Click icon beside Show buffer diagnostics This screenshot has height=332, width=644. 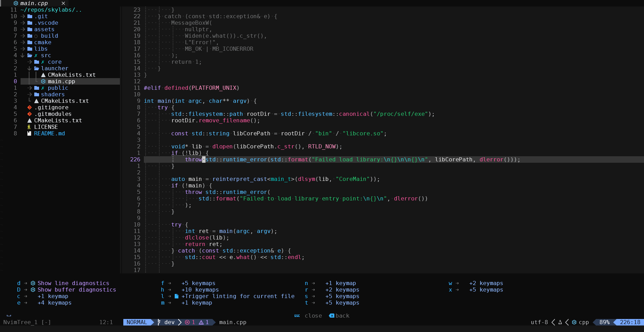33,290
